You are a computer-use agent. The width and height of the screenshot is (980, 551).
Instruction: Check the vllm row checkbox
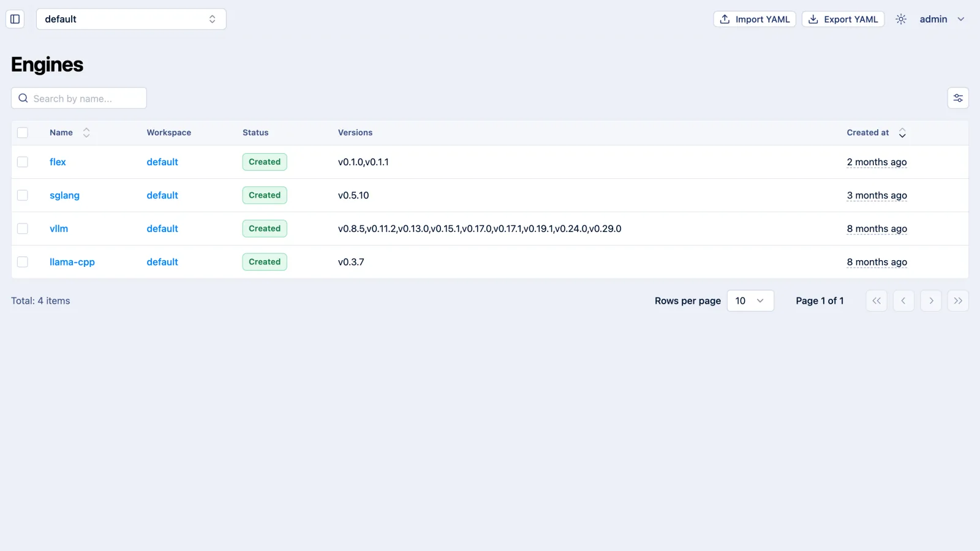[x=23, y=228]
